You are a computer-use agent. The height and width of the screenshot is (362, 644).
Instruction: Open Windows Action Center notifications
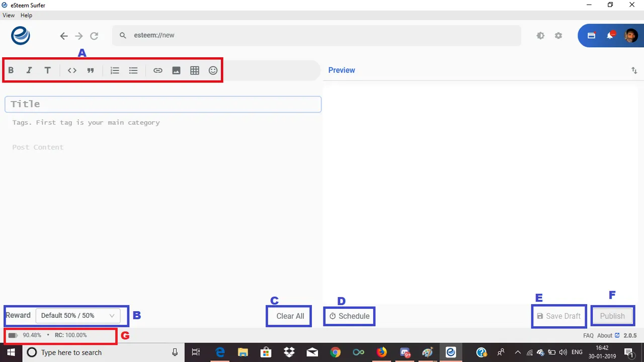click(629, 352)
